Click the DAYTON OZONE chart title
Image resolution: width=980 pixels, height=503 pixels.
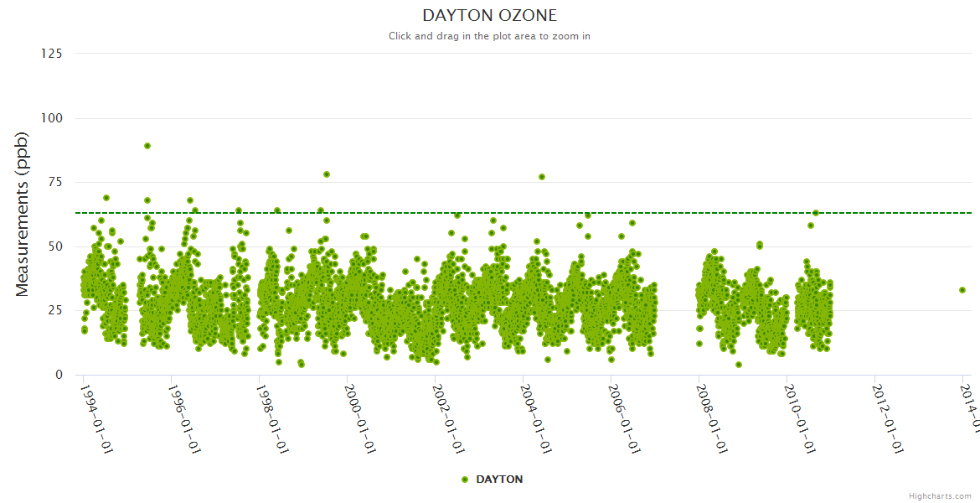click(489, 16)
